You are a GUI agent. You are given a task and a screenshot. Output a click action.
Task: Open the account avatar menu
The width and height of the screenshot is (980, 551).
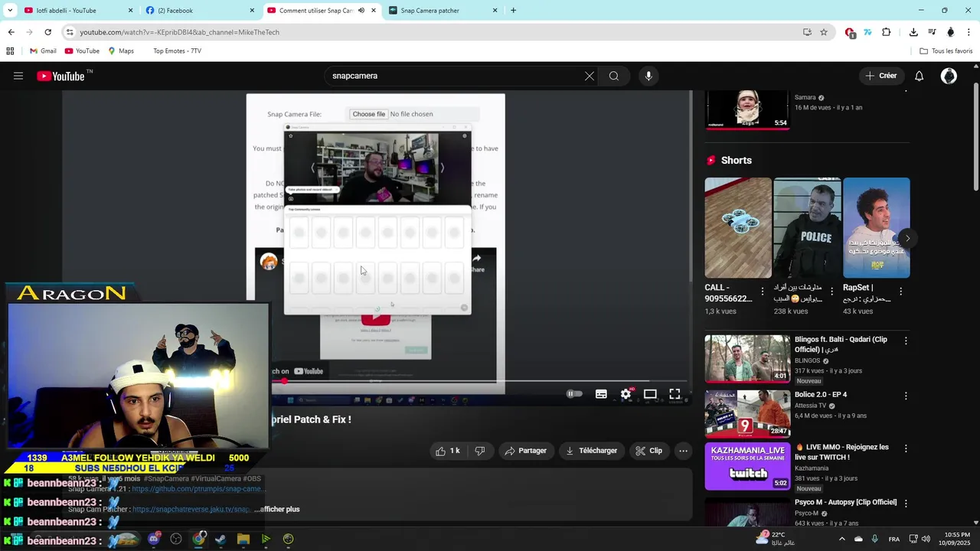[x=949, y=76]
